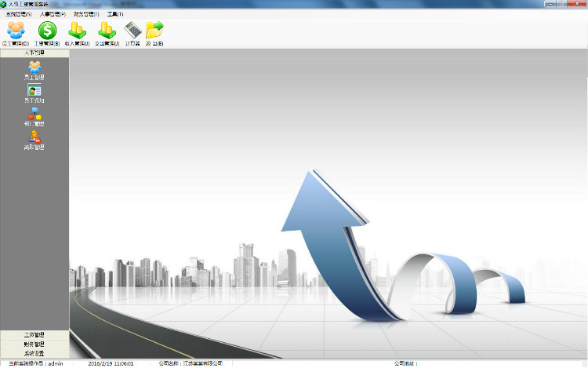This screenshot has width=588, height=368.
Task: Expand the 系统设置 sidebar section
Action: tap(34, 353)
